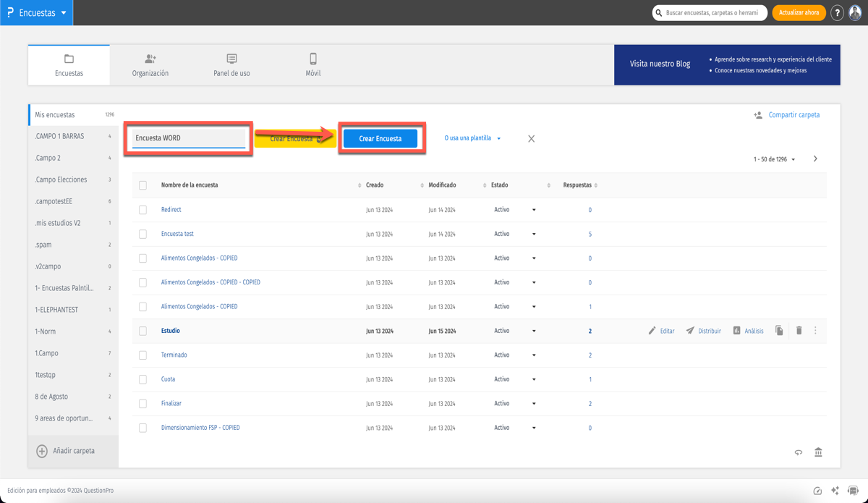Click the add folder plus icon
The height and width of the screenshot is (503, 868).
[42, 451]
